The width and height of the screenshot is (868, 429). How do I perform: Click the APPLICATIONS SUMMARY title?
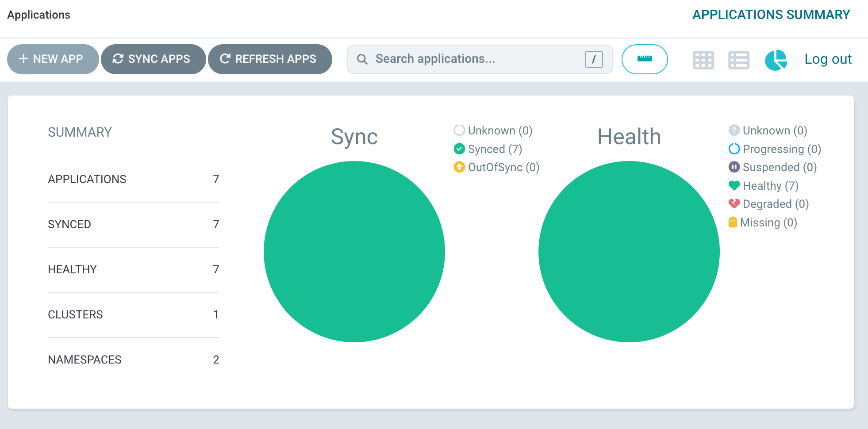click(771, 15)
